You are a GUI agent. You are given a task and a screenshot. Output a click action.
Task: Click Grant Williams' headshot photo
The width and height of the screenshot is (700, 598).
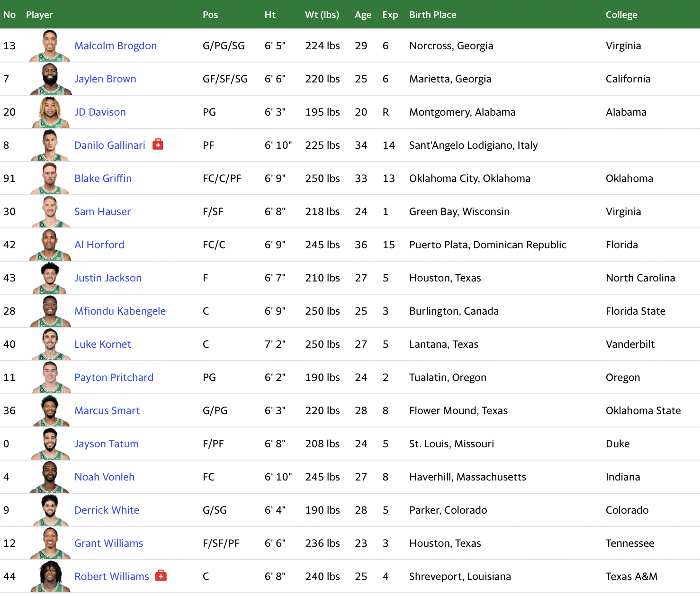click(50, 544)
